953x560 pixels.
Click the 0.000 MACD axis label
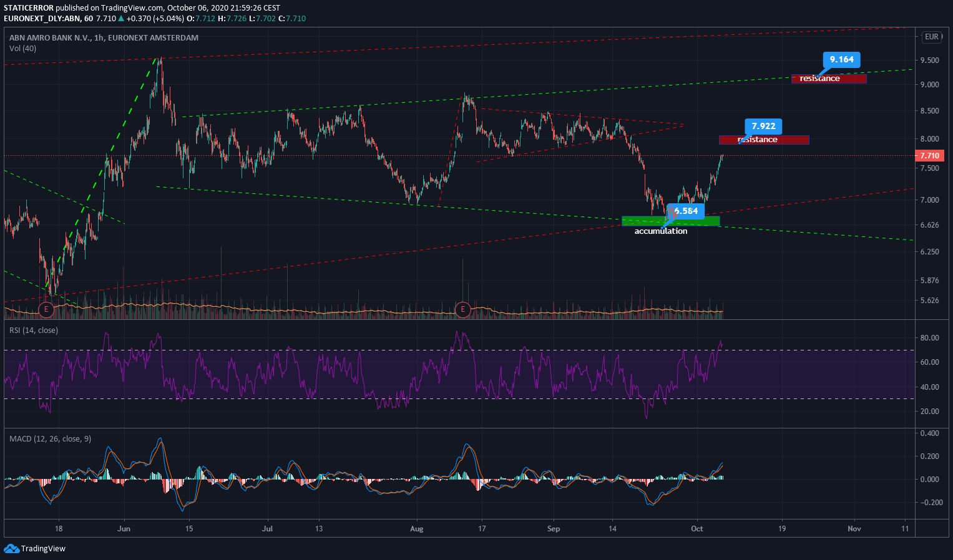point(929,480)
